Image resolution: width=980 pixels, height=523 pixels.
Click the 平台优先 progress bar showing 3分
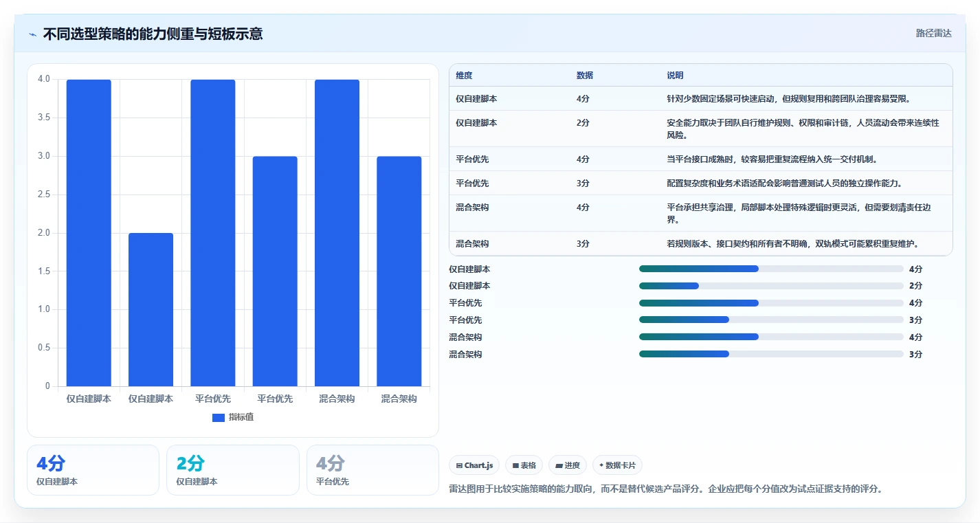click(x=771, y=320)
